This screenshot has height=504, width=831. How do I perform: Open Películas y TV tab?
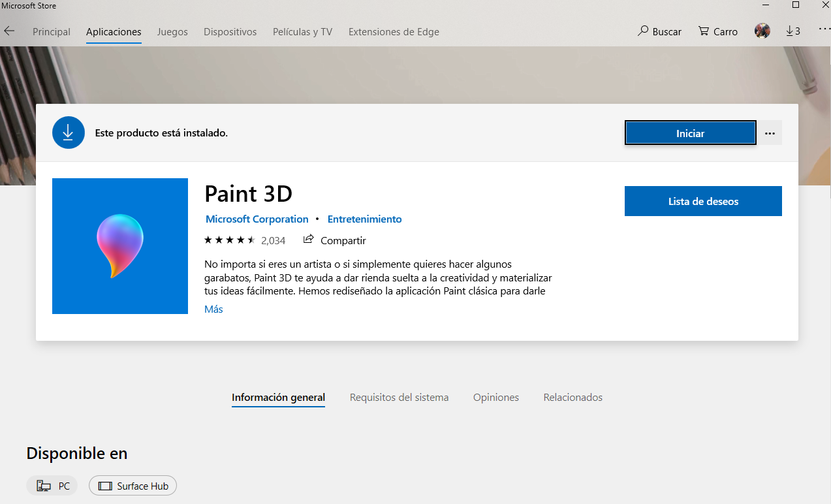(x=302, y=31)
